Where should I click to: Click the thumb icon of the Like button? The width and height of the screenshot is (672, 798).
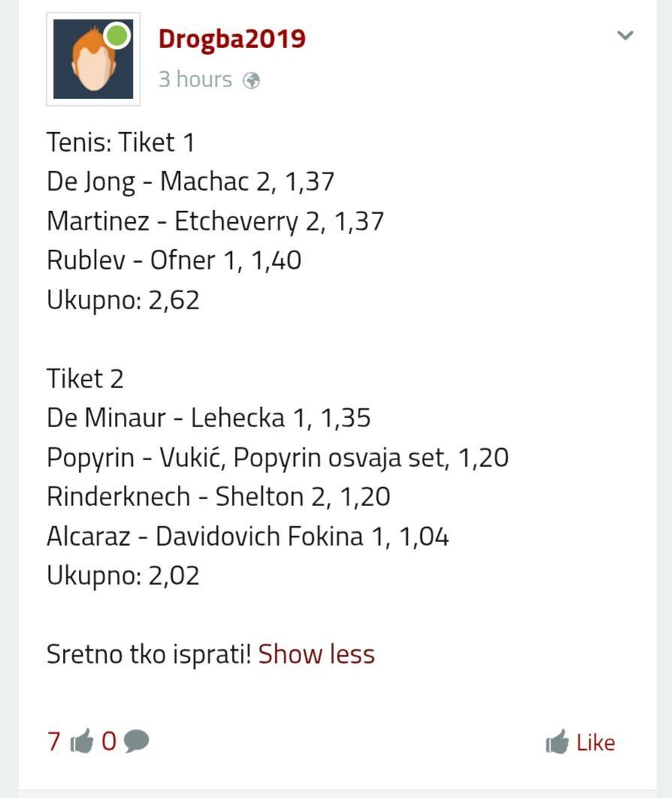pyautogui.click(x=557, y=742)
